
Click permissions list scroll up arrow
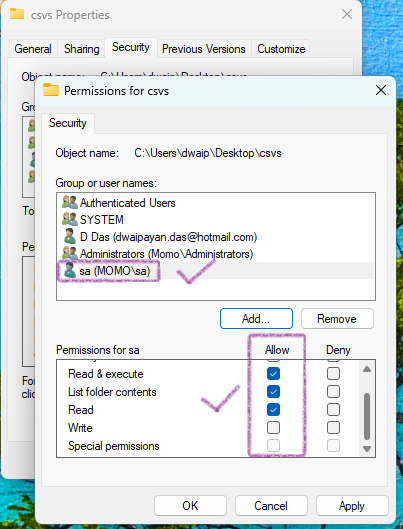[x=367, y=369]
